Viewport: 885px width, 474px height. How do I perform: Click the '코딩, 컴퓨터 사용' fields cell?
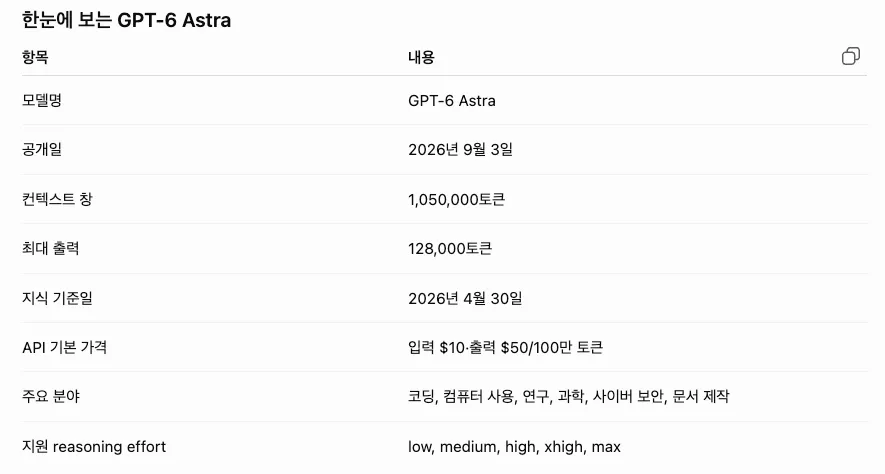click(x=568, y=396)
